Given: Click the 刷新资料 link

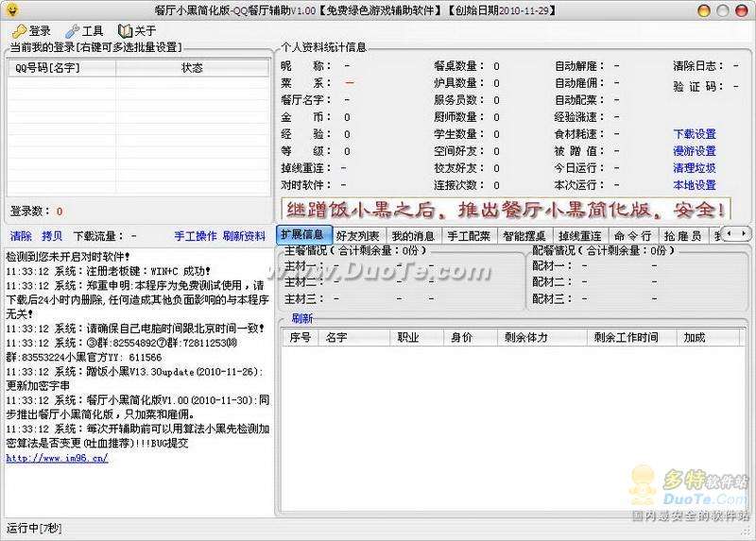Looking at the screenshot, I should [x=244, y=236].
